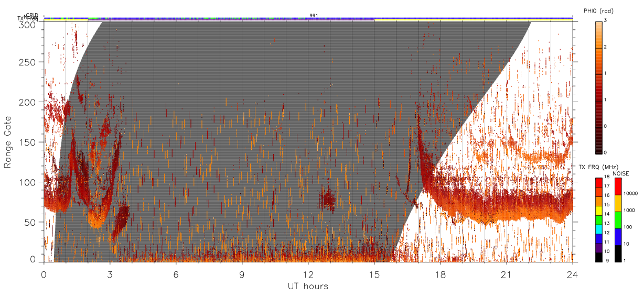Click the 12 tick label on UT axis

pos(308,274)
